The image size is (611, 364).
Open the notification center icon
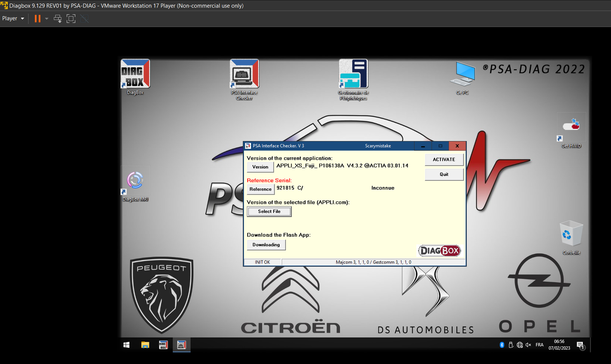pyautogui.click(x=580, y=345)
